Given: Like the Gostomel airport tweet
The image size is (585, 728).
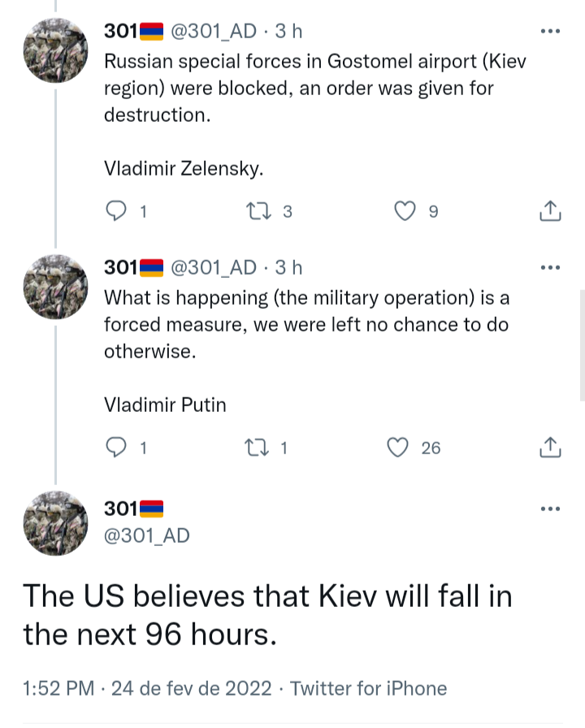Looking at the screenshot, I should click(x=405, y=211).
